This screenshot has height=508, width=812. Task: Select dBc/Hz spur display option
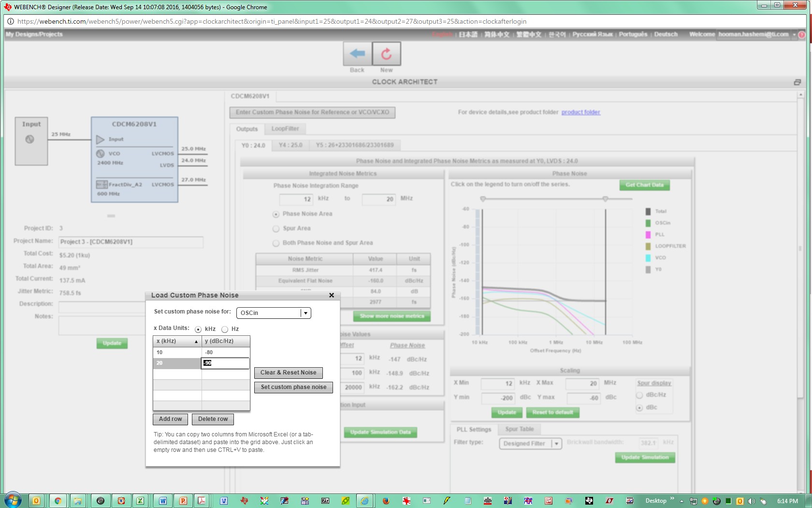pos(639,395)
